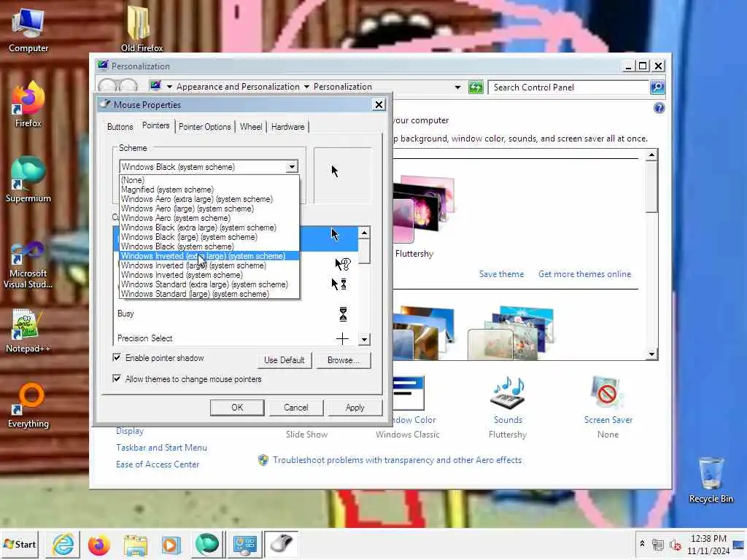Collapse the Scheme dropdown arrow
747x560 pixels.
coord(292,167)
